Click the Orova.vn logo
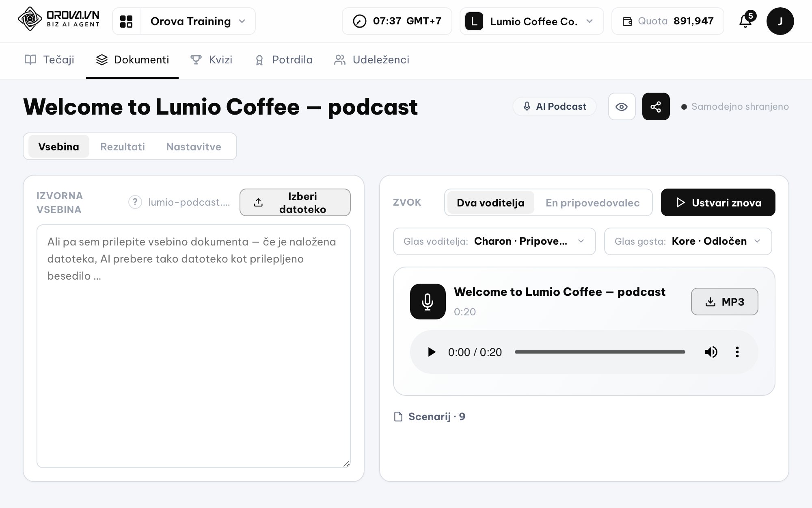Screen dimensions: 812x508 coord(58,19)
